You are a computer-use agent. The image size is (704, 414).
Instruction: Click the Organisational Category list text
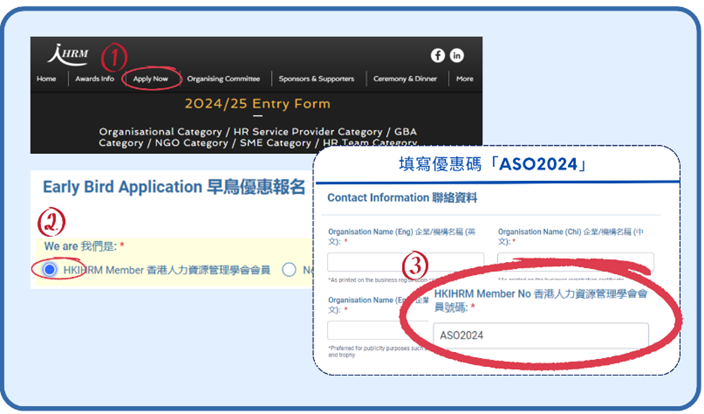click(x=258, y=137)
